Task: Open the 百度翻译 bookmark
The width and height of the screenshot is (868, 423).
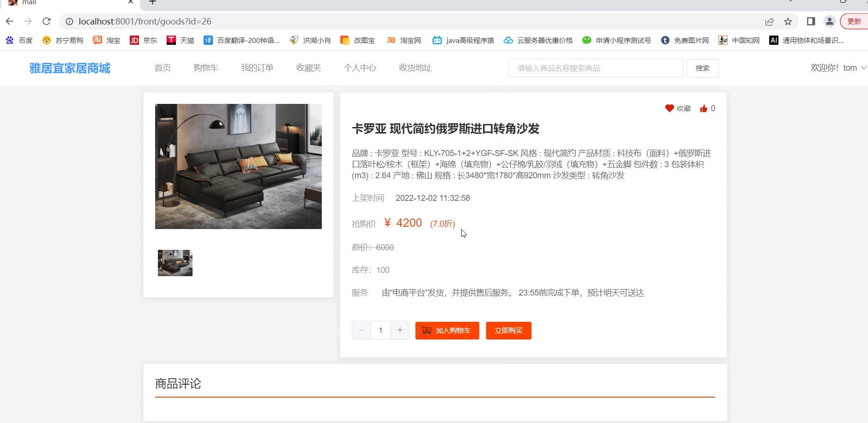Action: click(241, 40)
